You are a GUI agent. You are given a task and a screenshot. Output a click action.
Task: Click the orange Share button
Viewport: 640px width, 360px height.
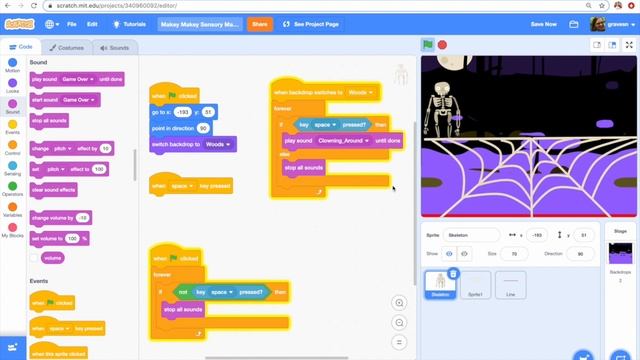click(260, 24)
